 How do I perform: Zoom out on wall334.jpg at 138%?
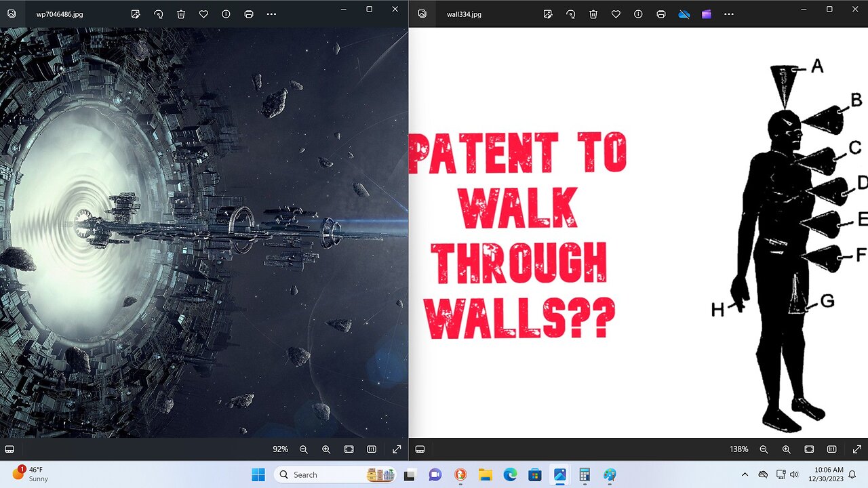764,449
